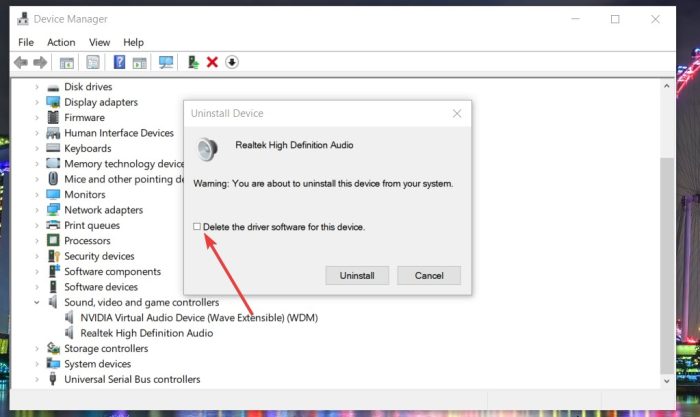Select the Software components entry
700x417 pixels.
112,271
